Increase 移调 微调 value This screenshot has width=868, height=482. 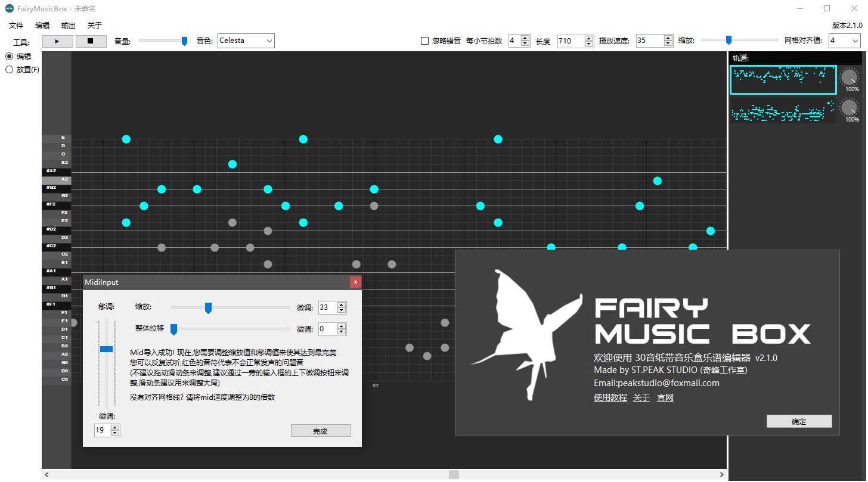pos(115,427)
